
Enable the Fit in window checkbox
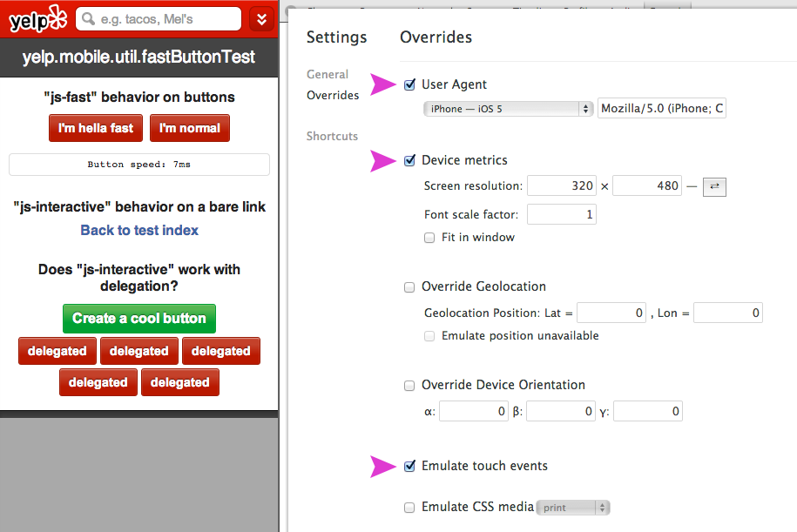tap(429, 238)
